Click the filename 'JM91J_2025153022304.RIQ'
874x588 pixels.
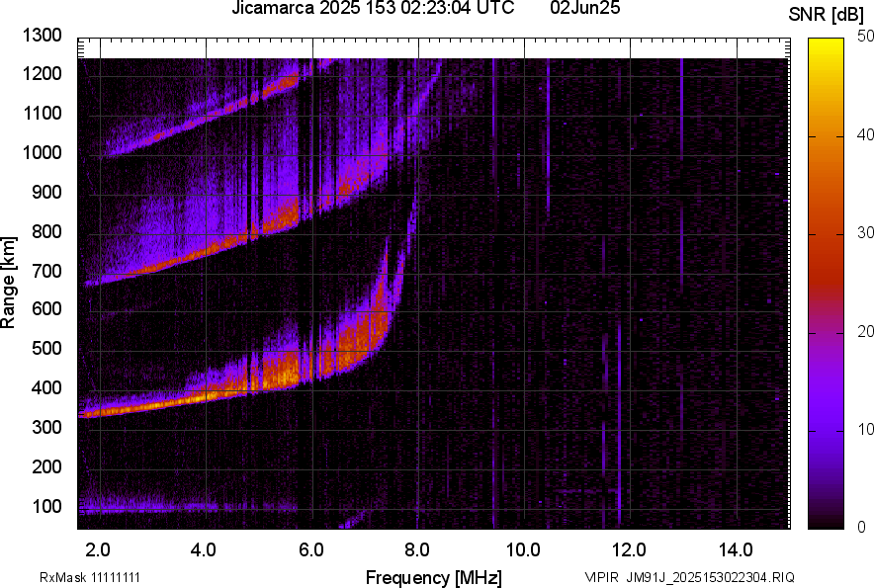tap(710, 577)
